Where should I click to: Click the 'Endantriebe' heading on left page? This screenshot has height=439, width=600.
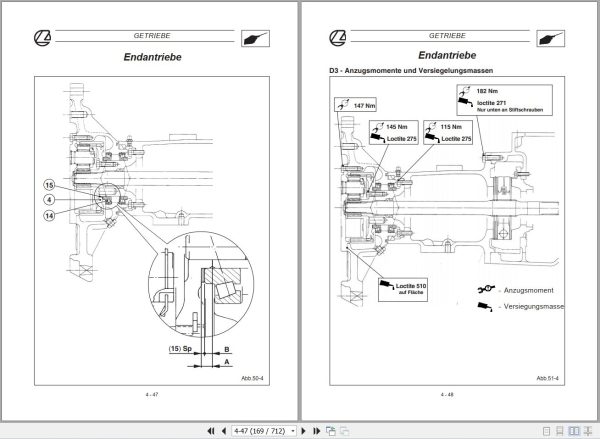(x=152, y=57)
